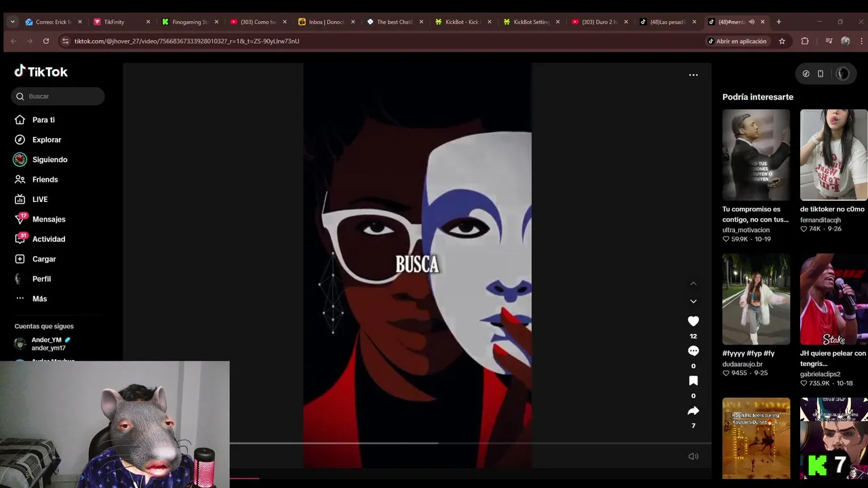Open video options three-dot menu
868x488 pixels.
coord(693,75)
